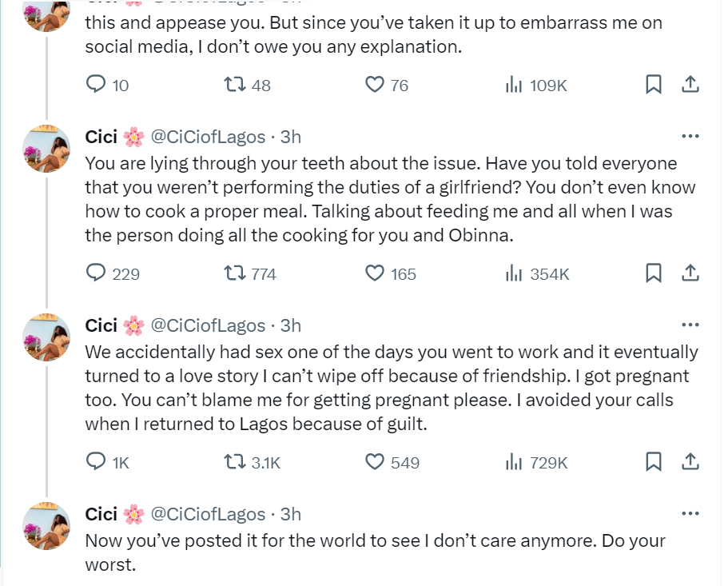Like the tweet with 549 likes
The height and width of the screenshot is (586, 728).
coord(375,462)
